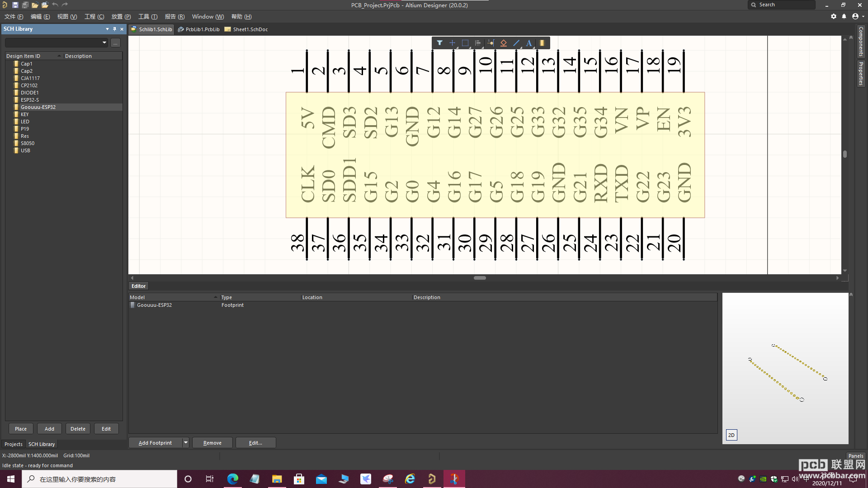The width and height of the screenshot is (868, 488).
Task: Click the Altium Search input field
Action: (x=782, y=5)
